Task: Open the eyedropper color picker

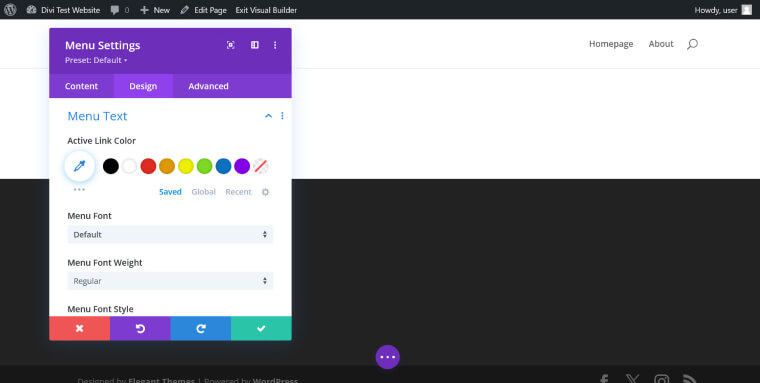Action: 79,166
